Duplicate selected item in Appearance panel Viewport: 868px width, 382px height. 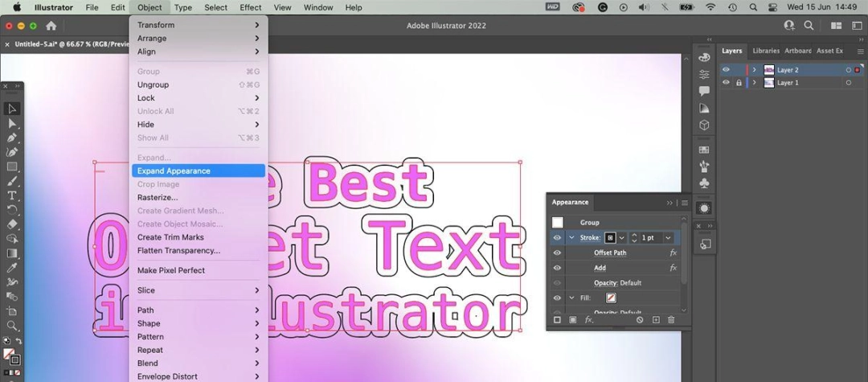pyautogui.click(x=656, y=320)
